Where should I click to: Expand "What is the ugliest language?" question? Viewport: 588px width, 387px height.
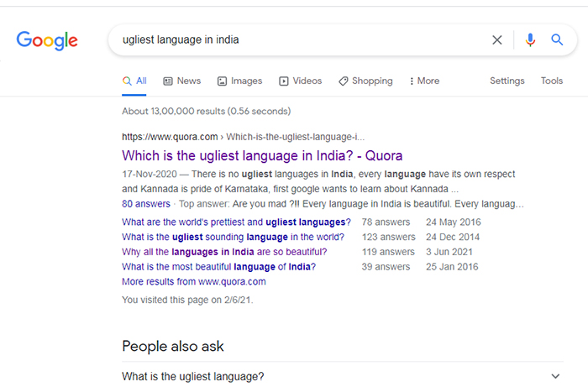click(x=340, y=376)
